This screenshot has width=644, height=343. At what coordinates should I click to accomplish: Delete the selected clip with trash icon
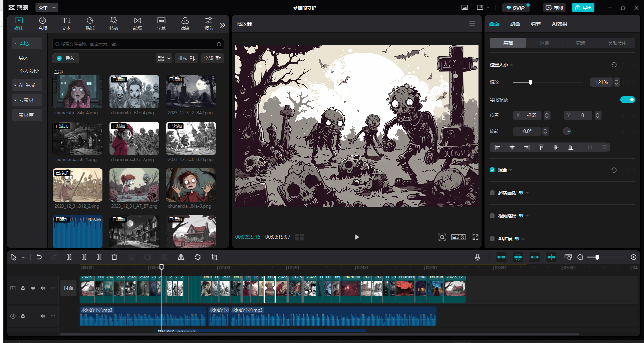point(114,257)
